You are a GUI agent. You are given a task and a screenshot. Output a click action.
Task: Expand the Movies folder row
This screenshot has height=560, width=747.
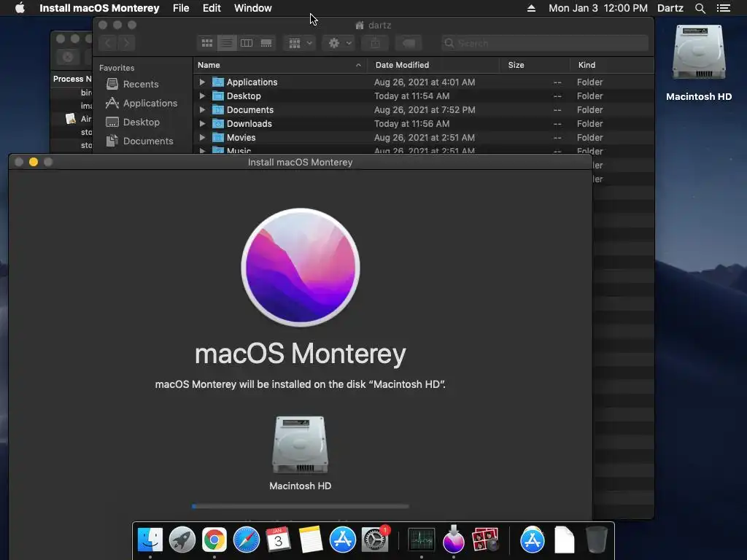[202, 137]
